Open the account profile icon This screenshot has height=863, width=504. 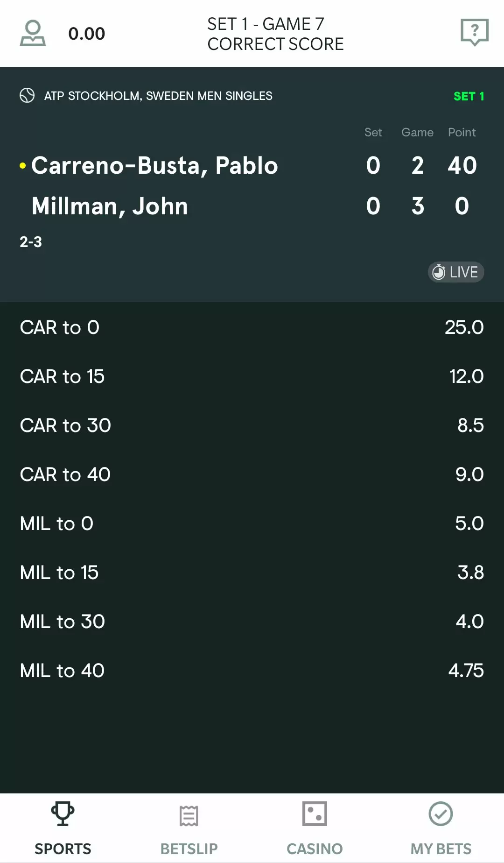(33, 33)
